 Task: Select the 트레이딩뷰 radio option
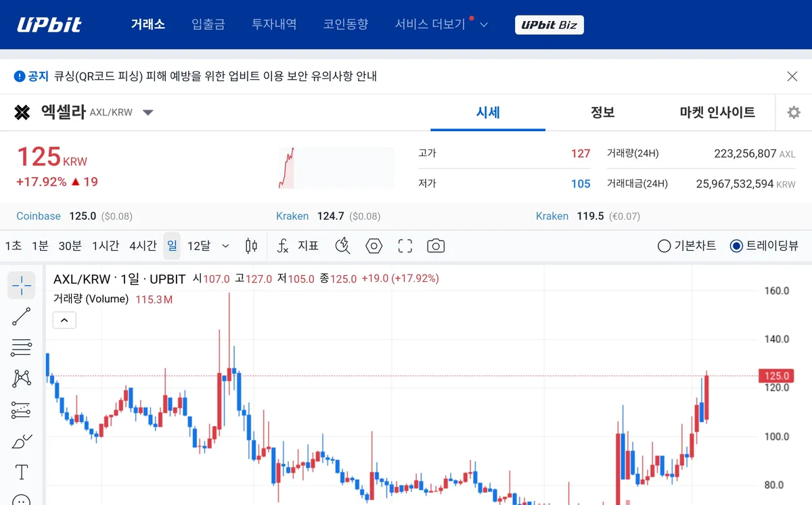point(764,246)
